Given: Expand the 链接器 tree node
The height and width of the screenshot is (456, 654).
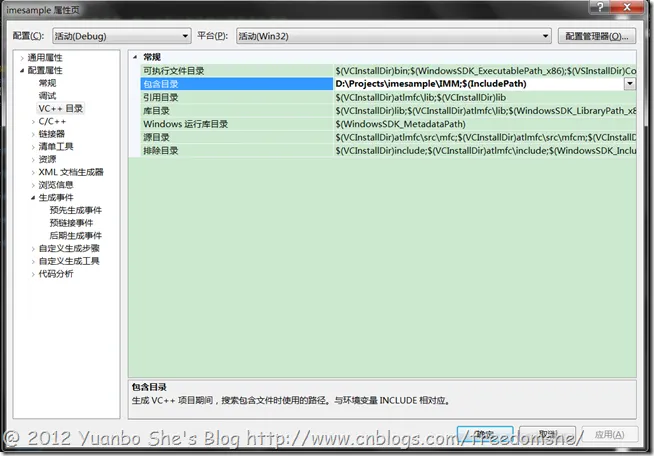Looking at the screenshot, I should 33,134.
